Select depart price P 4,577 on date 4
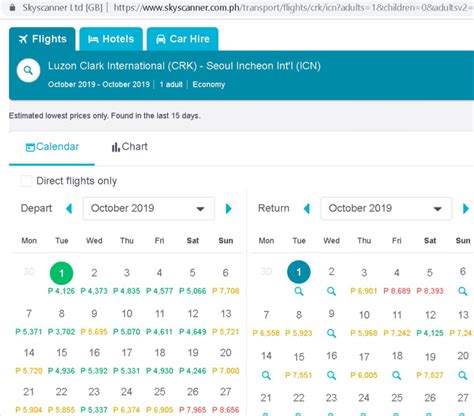Image resolution: width=474 pixels, height=416 pixels. click(x=160, y=291)
